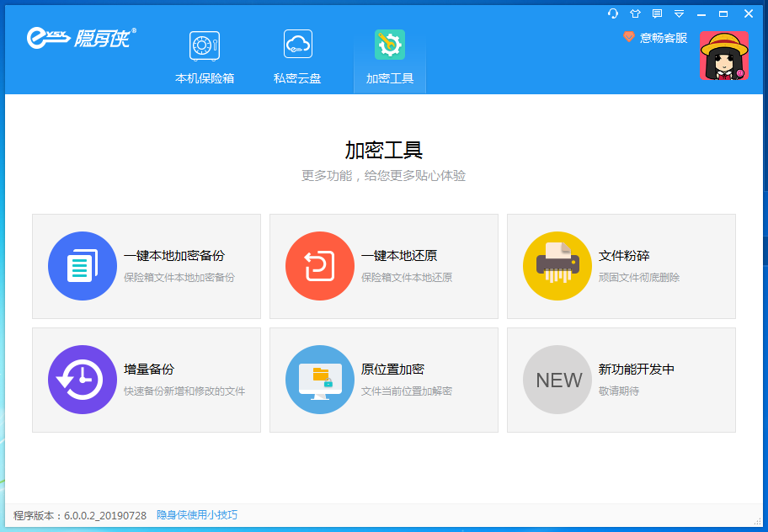This screenshot has width=768, height=532.
Task: Open the 隐身侠使用小技巧 tips link
Action: point(195,515)
